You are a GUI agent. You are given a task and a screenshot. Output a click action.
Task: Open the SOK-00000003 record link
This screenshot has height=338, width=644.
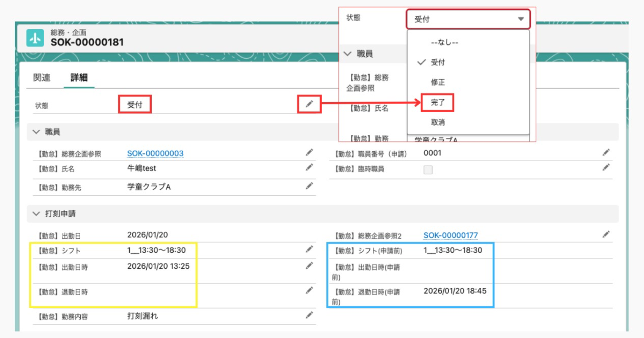(156, 153)
